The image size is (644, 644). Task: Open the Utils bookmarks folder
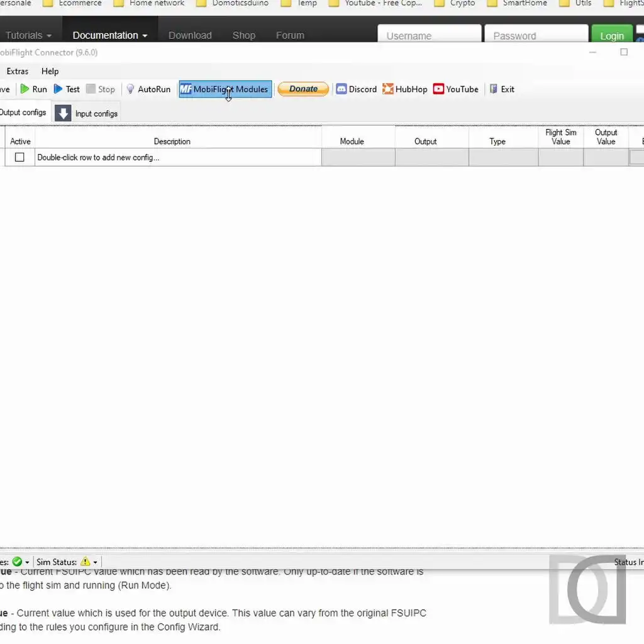pyautogui.click(x=576, y=3)
